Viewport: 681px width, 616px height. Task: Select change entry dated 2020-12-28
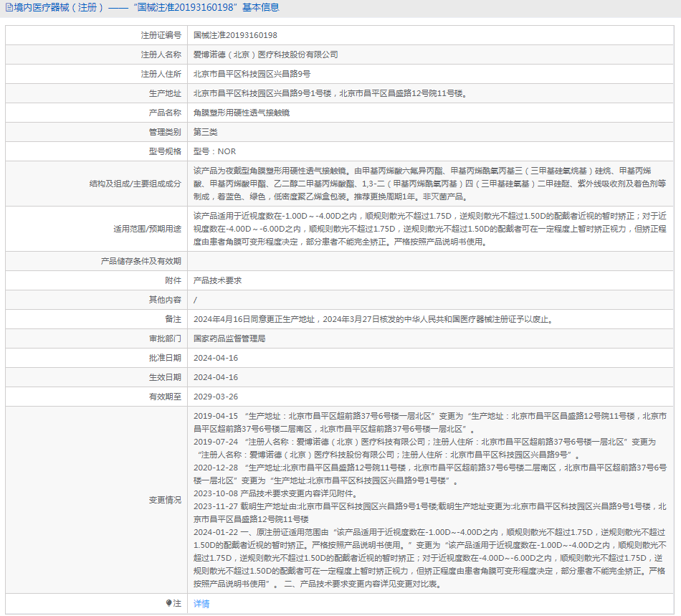click(430, 474)
